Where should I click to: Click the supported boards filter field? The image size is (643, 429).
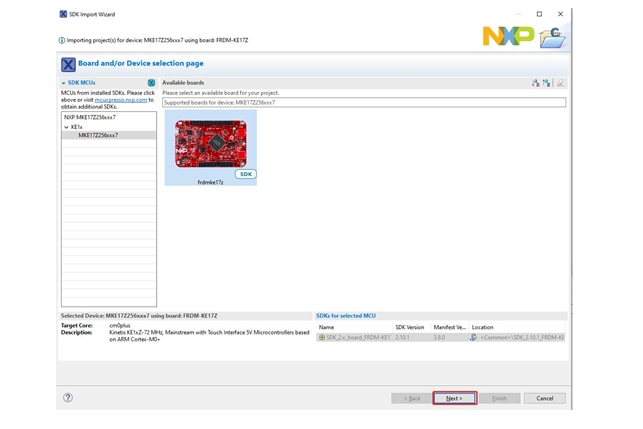(x=363, y=102)
